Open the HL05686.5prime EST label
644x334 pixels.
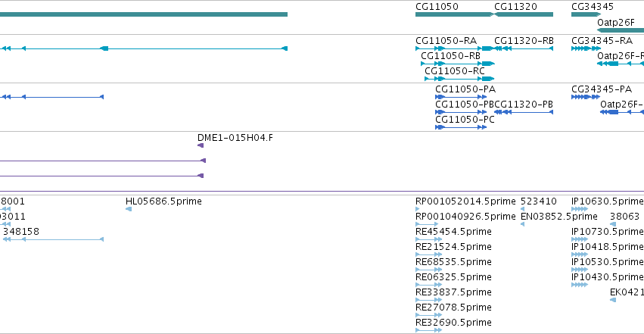(163, 201)
